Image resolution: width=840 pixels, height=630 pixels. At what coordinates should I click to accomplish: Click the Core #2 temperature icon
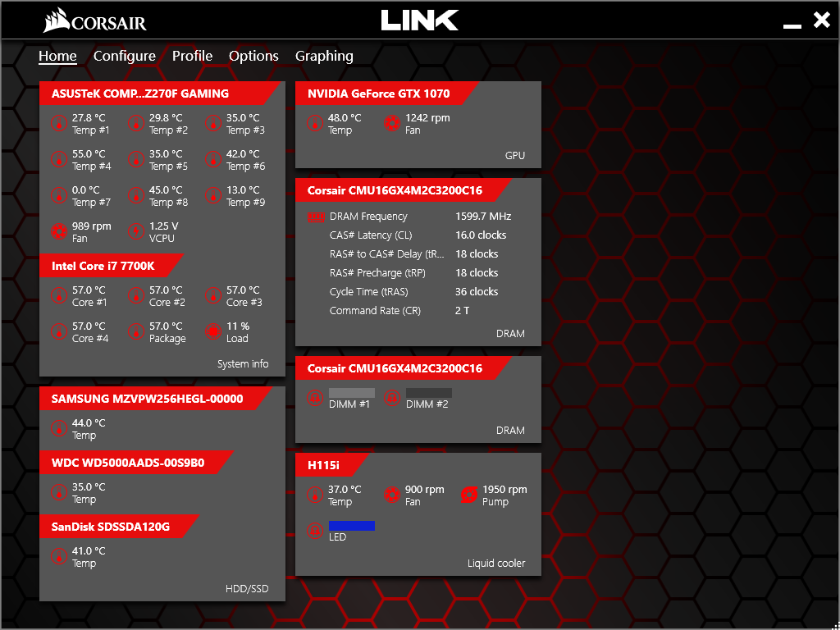(x=135, y=295)
